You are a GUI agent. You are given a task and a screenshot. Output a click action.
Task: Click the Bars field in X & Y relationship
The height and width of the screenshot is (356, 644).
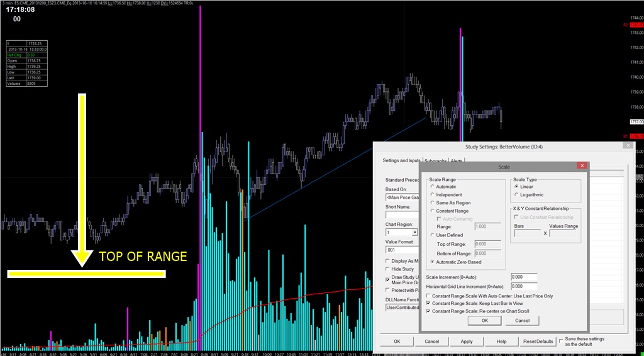pyautogui.click(x=528, y=233)
